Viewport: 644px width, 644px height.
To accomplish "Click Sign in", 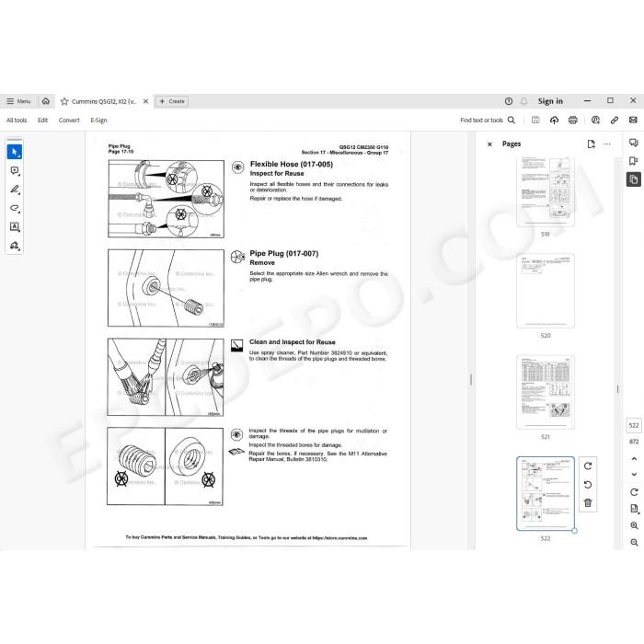I will pos(550,101).
